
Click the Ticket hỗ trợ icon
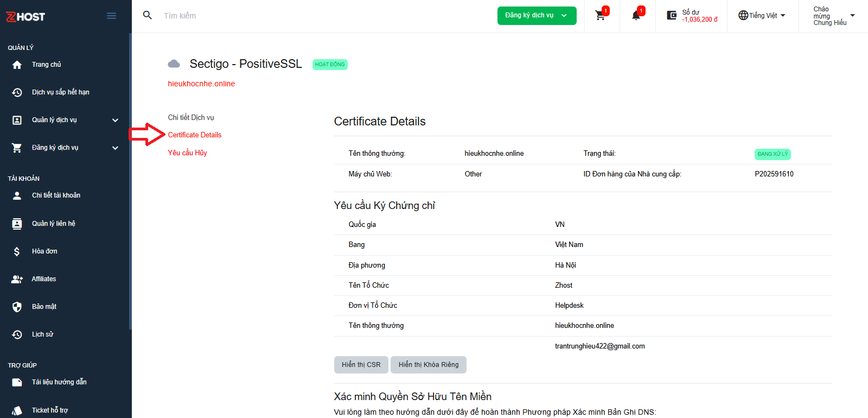[17, 410]
